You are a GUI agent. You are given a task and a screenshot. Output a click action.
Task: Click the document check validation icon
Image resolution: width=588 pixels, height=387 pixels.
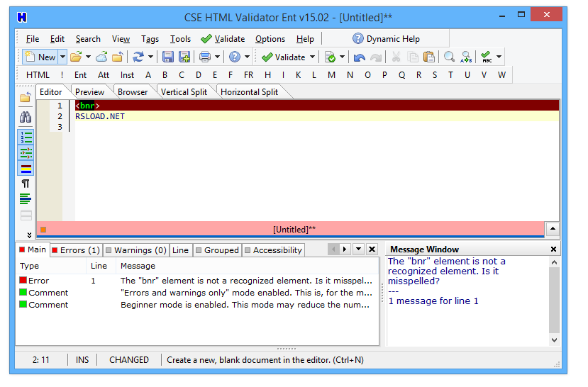[330, 57]
